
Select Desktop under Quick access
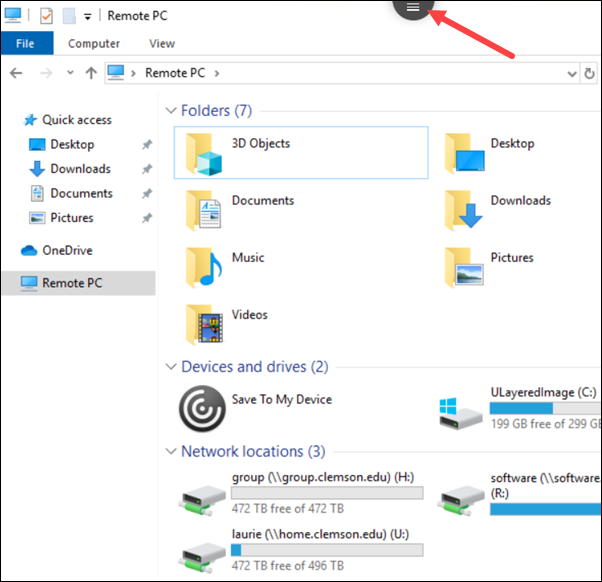(61, 144)
